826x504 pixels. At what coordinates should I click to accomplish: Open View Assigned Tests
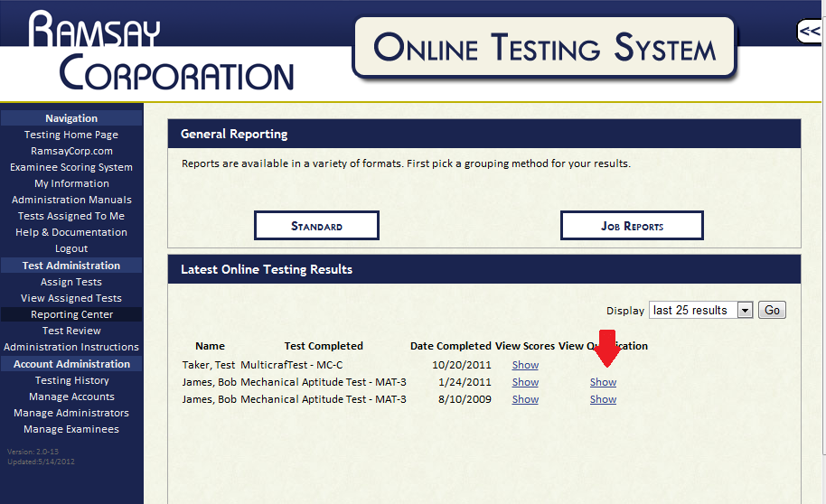[71, 298]
